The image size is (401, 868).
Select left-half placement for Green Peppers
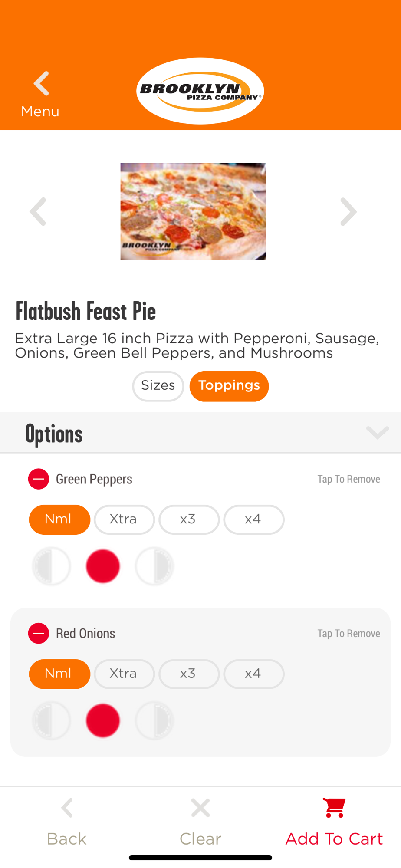click(x=52, y=566)
